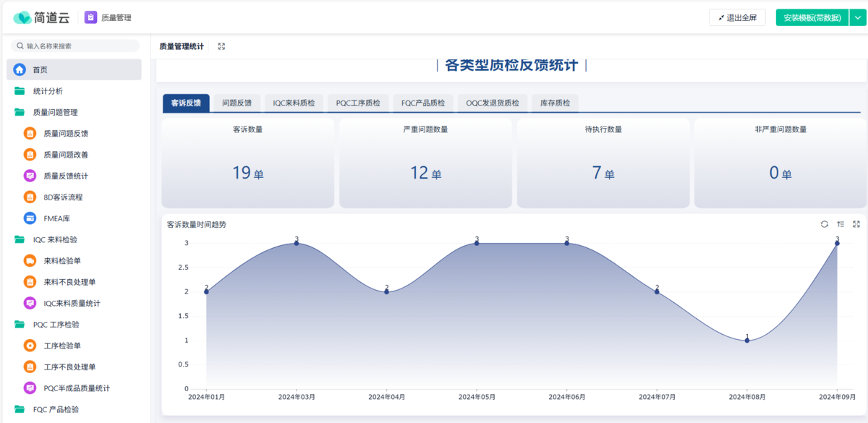Click the orange icon beside 8D客诉流程
This screenshot has width=868, height=423.
(30, 197)
